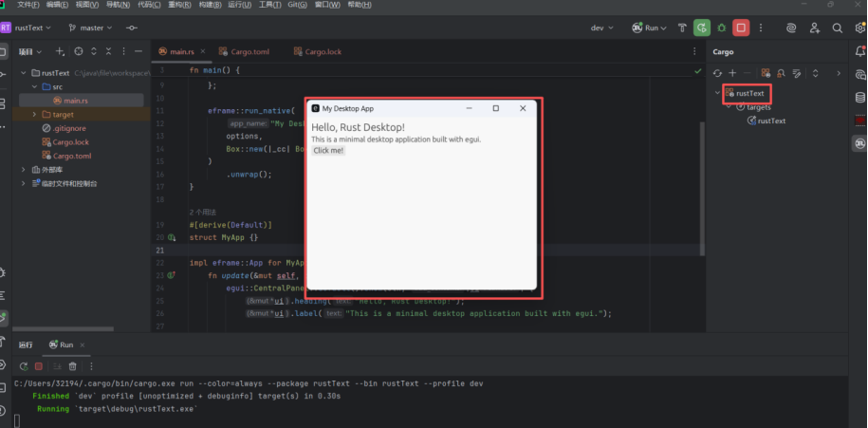Open the vertical three-dot menu beside the red Stop button

pyautogui.click(x=761, y=28)
